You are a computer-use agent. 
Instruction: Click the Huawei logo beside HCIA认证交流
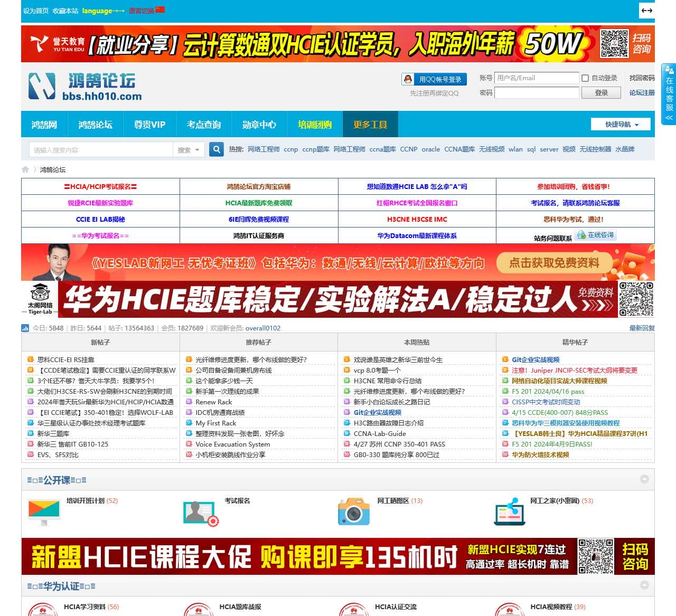point(354,609)
